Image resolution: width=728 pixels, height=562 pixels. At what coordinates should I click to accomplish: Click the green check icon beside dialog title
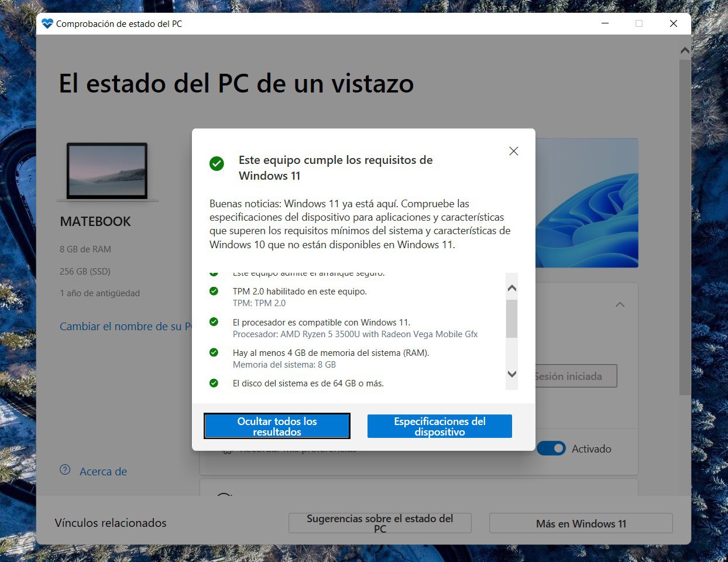click(x=217, y=164)
